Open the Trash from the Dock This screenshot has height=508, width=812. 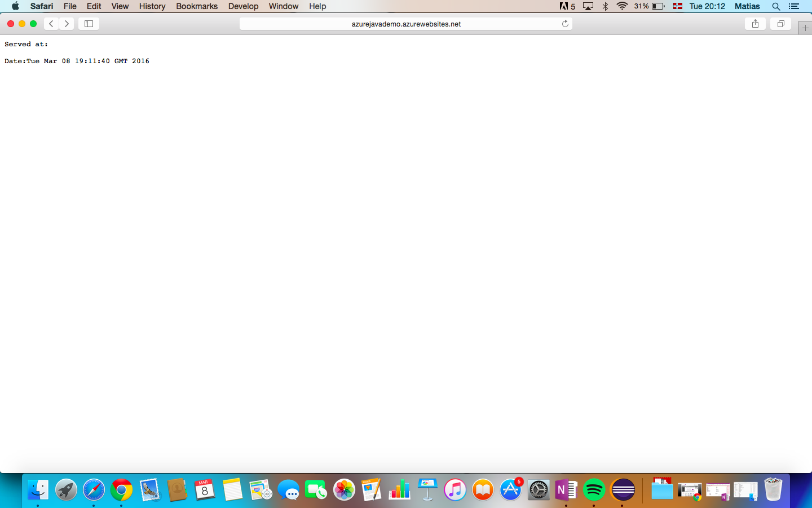[x=773, y=489]
